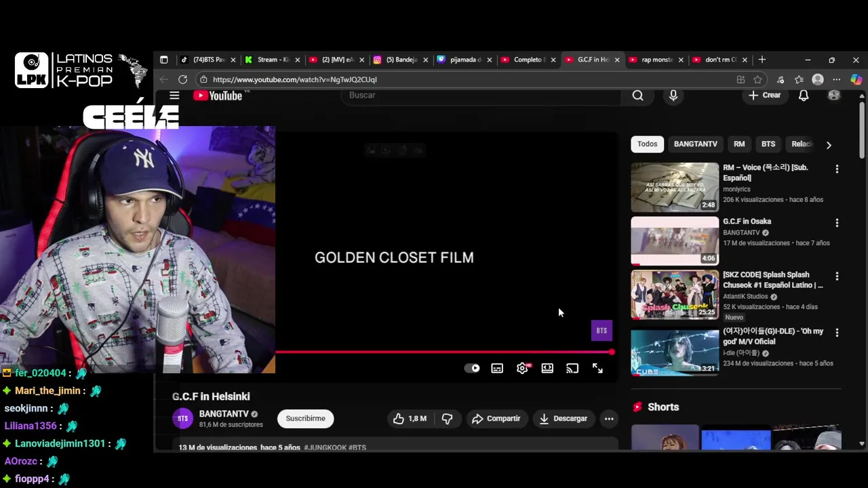Open Edge Copilot icon
Image resolution: width=868 pixels, height=488 pixels.
pos(856,79)
